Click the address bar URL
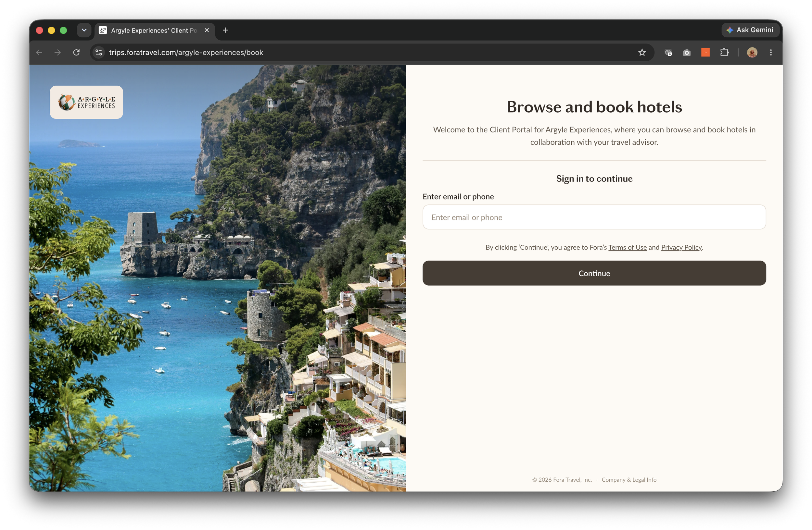The image size is (812, 530). pos(186,53)
